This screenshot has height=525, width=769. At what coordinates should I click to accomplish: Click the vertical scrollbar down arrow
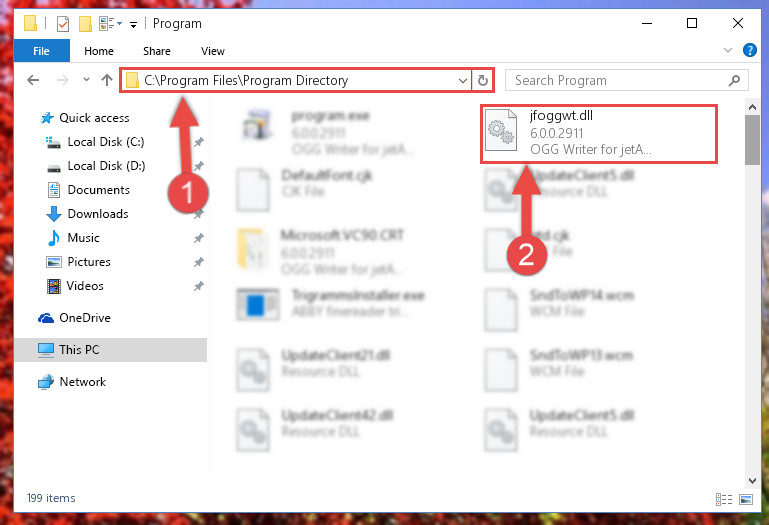pos(752,480)
